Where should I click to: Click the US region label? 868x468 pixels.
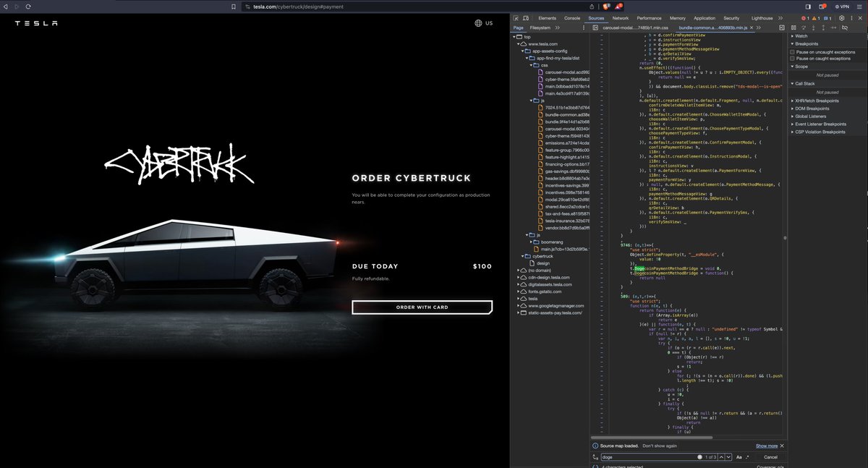(489, 23)
